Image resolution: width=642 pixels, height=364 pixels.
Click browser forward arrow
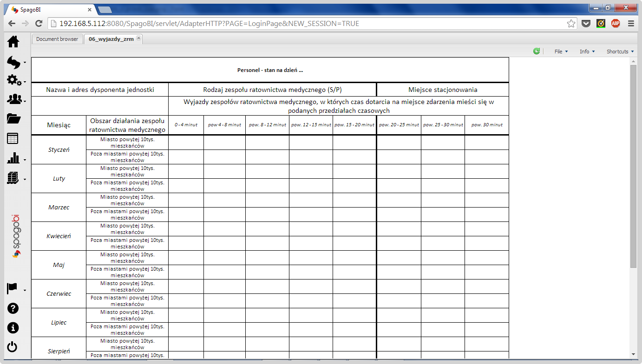pyautogui.click(x=26, y=23)
